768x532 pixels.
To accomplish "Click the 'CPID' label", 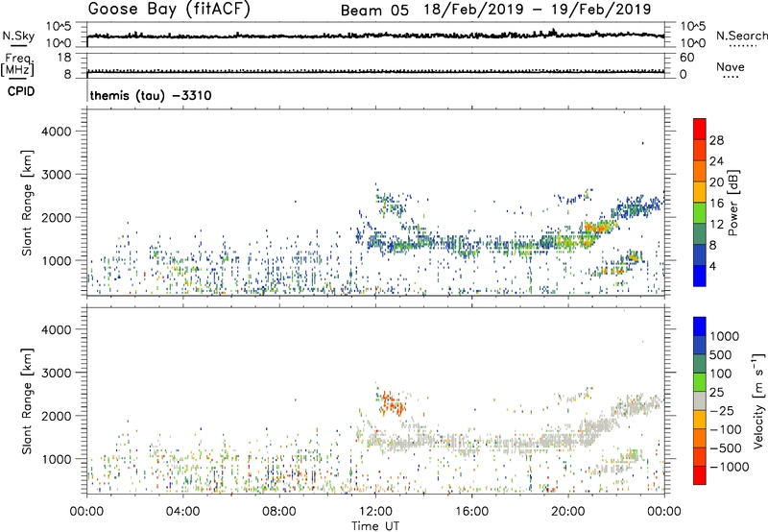I will 21,91.
